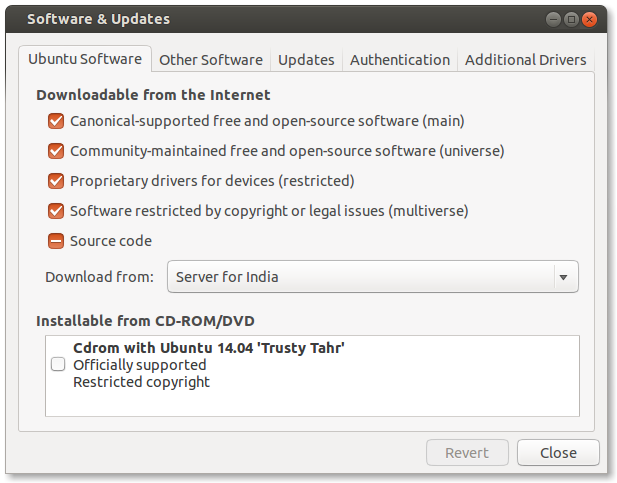Select the Cdrom 'Trusty Tahr' list entry
The width and height of the screenshot is (617, 483).
pos(210,365)
